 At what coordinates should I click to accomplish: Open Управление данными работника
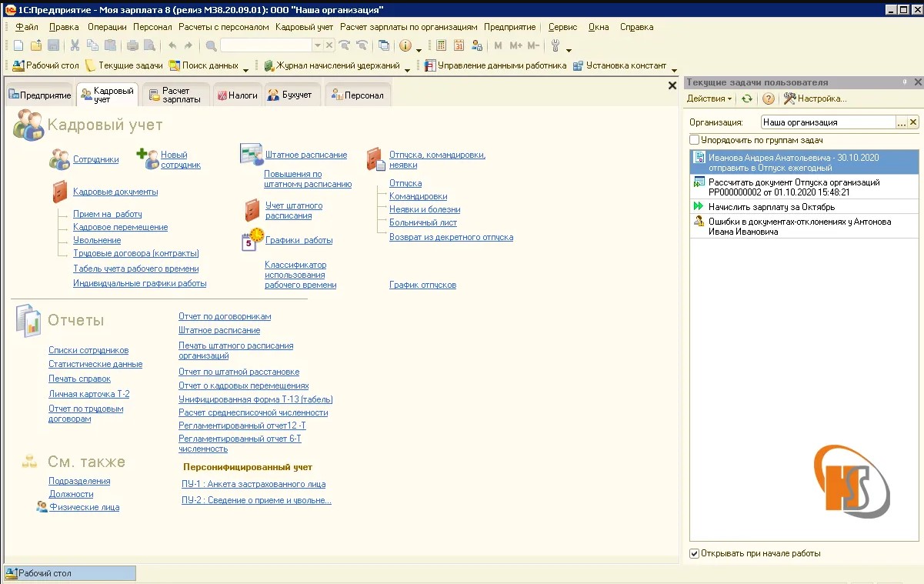point(495,65)
